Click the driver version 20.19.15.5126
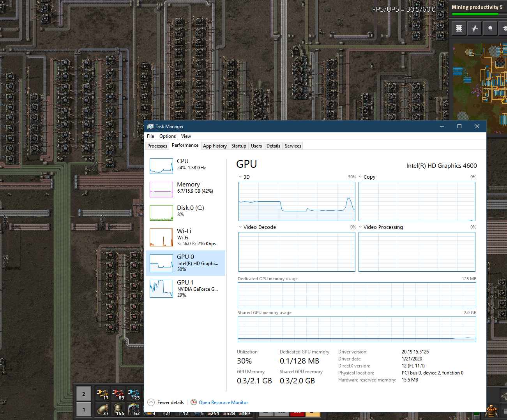 415,352
